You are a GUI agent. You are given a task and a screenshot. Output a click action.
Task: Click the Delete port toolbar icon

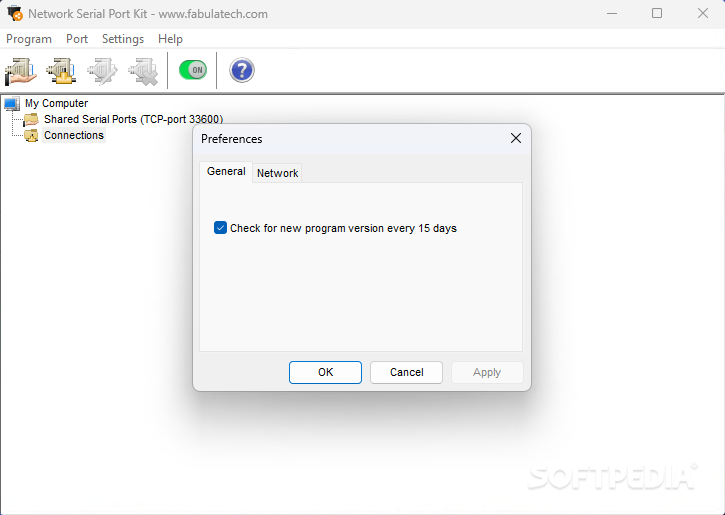click(x=143, y=71)
